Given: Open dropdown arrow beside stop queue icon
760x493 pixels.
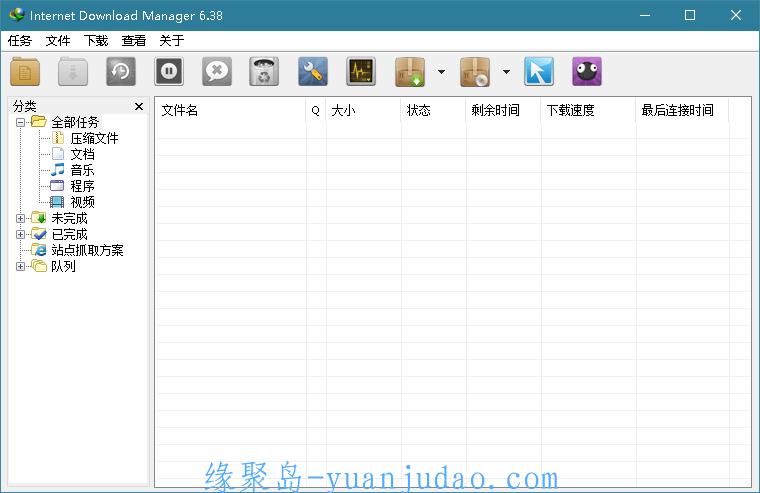Looking at the screenshot, I should (506, 72).
